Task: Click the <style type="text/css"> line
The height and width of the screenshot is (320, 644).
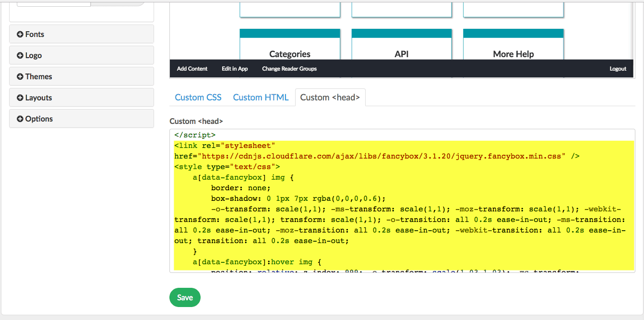Action: click(x=227, y=167)
